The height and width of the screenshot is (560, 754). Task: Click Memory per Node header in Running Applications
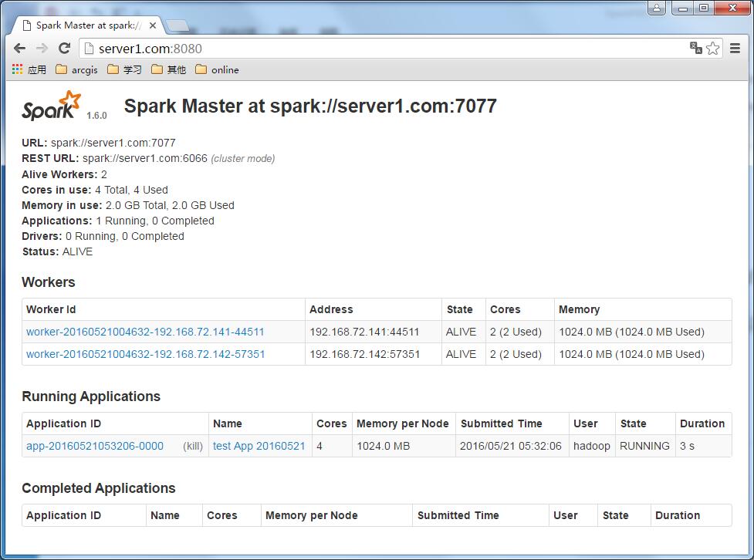coord(403,423)
